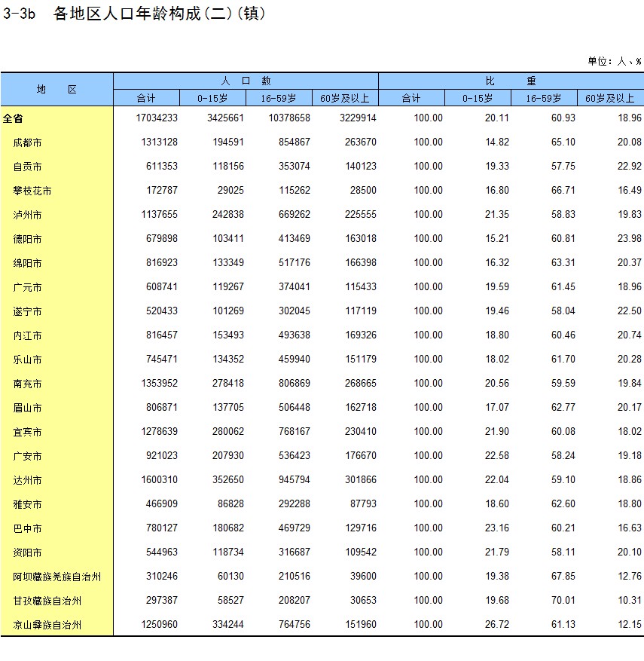Screen dimensions: 644x661
Task: Click 成都市 total population 1313128
Action: [x=159, y=142]
